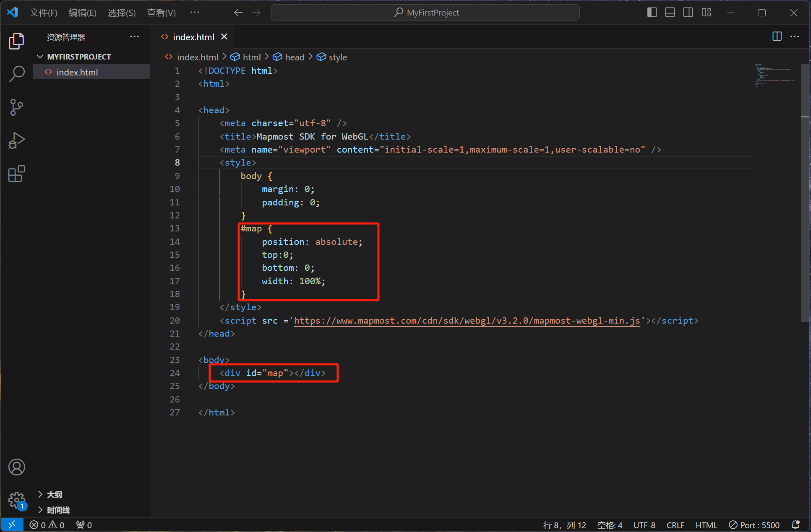
Task: Open the Accounts menu icon
Action: (16, 467)
